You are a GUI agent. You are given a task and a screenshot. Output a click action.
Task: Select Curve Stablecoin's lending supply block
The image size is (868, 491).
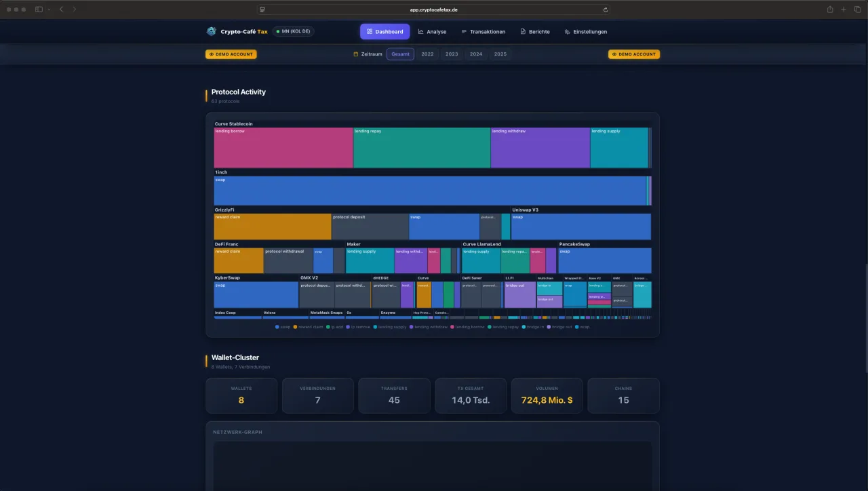click(x=619, y=148)
